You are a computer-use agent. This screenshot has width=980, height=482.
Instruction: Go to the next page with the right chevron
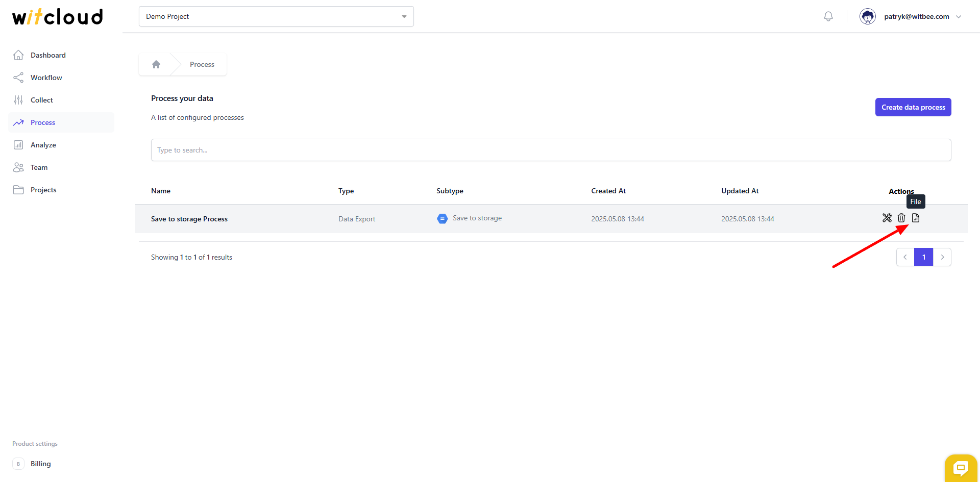tap(942, 257)
